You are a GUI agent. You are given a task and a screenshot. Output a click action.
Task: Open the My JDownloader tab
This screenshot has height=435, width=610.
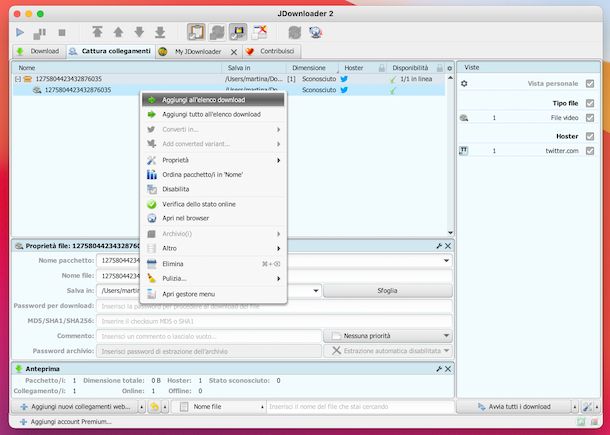(198, 52)
